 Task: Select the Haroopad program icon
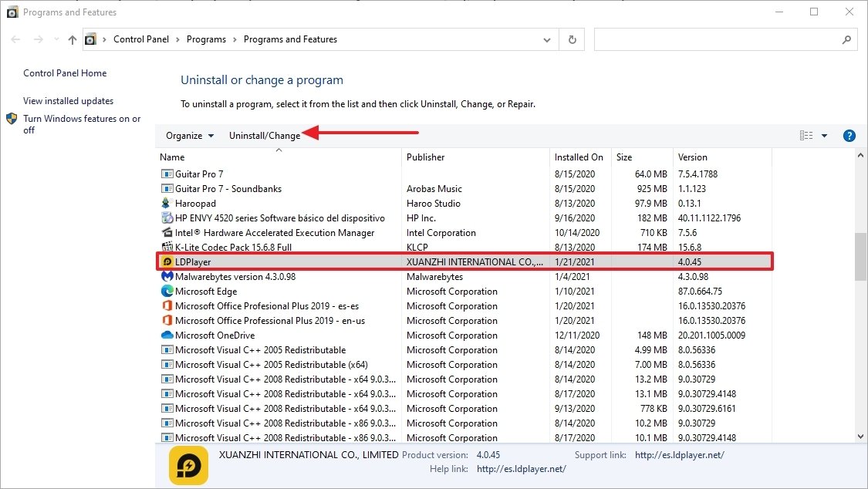166,203
